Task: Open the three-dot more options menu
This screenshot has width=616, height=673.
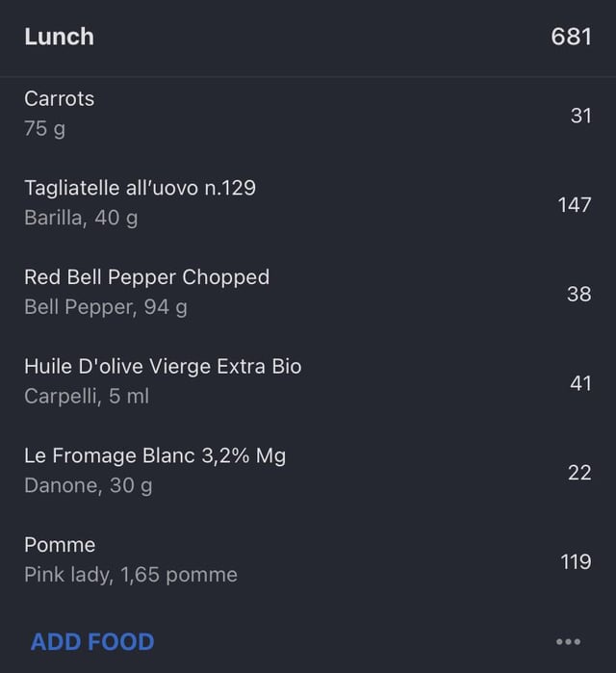Action: [x=568, y=641]
